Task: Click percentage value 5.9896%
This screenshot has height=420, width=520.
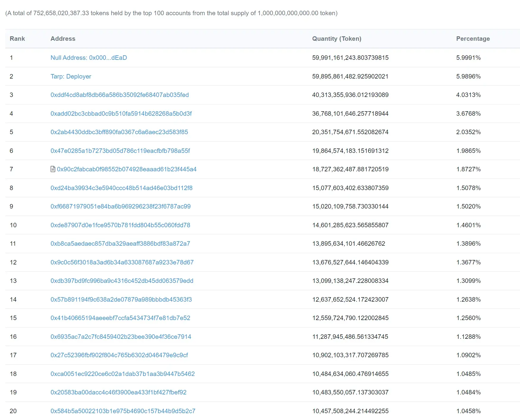Action: (469, 76)
